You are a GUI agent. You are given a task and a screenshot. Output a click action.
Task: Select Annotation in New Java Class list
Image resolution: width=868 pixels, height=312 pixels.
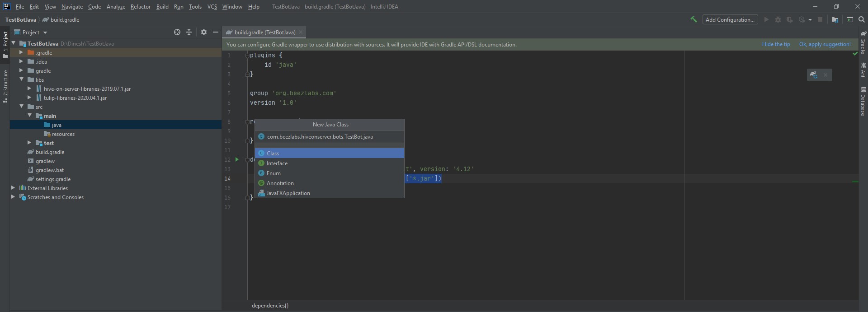click(x=330, y=183)
